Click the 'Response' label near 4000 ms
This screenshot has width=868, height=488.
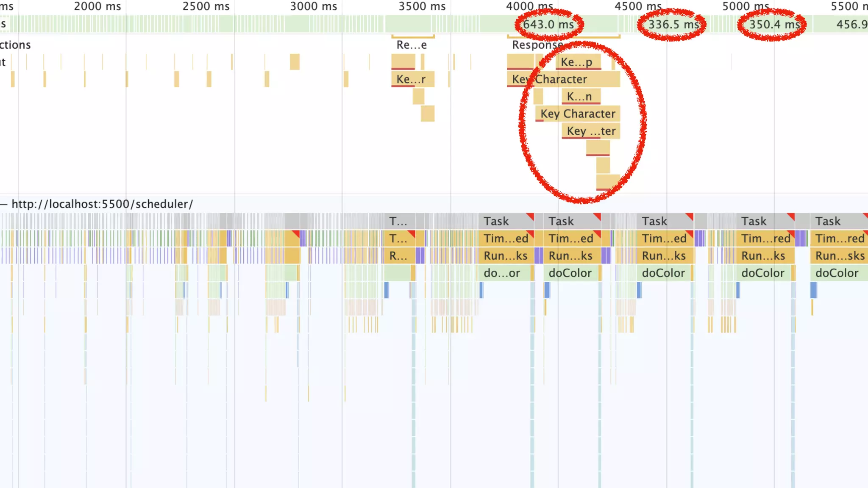pyautogui.click(x=537, y=45)
